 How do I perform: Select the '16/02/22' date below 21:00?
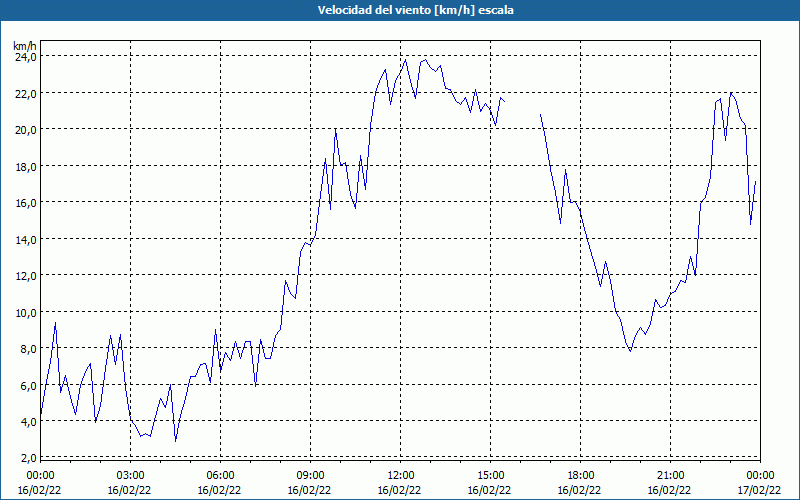[670, 490]
